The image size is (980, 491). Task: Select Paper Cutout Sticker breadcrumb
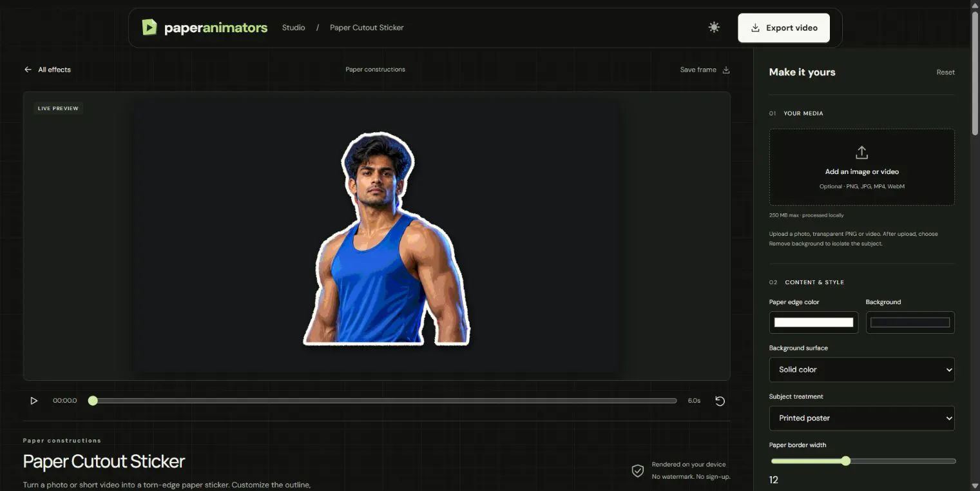[367, 28]
